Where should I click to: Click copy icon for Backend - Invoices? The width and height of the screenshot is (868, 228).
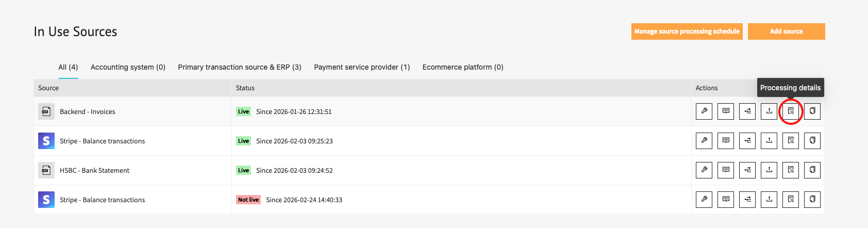812,111
